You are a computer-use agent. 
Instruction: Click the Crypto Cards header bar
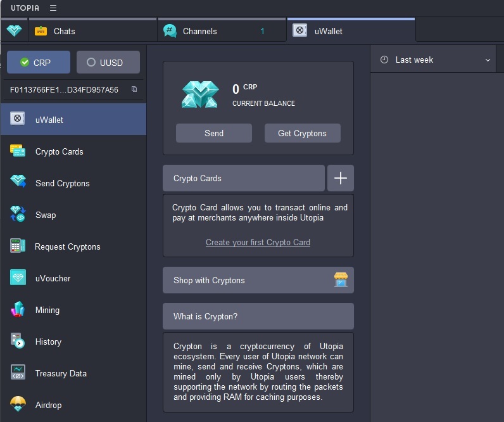pos(243,178)
